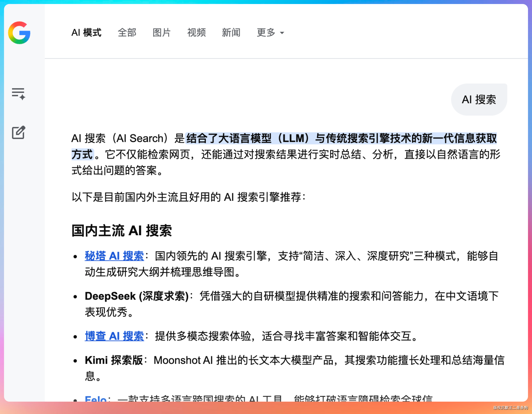
Task: Open AI mode history icon in sidebar
Action: pos(19,94)
